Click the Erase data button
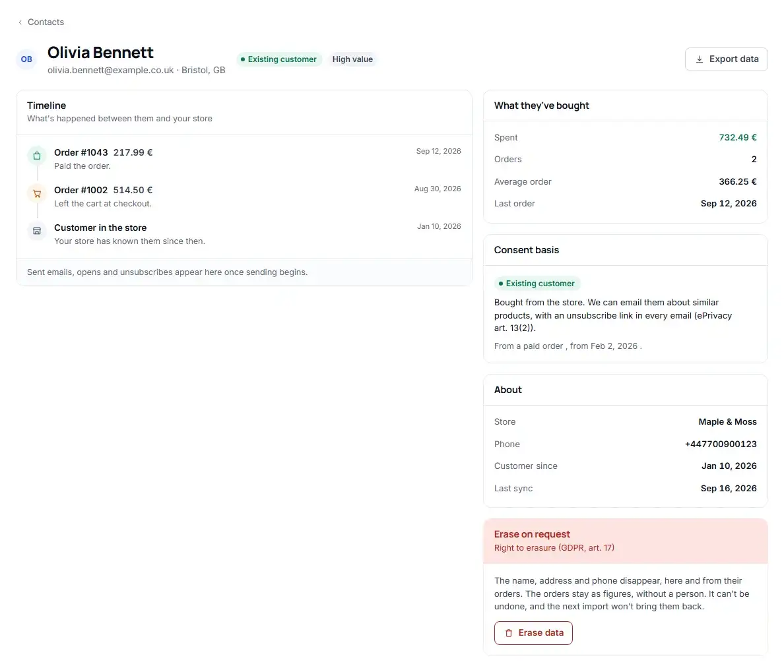The height and width of the screenshot is (672, 784). click(533, 633)
